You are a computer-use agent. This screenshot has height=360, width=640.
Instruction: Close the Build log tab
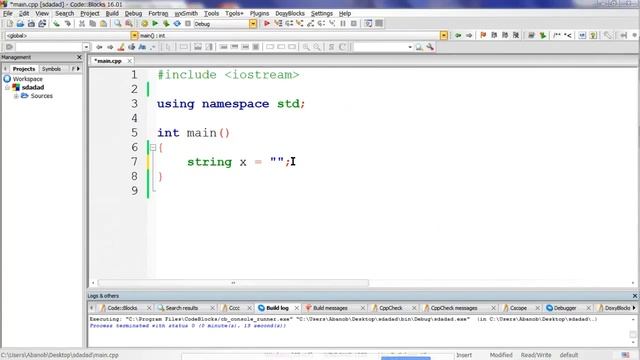[x=297, y=308]
